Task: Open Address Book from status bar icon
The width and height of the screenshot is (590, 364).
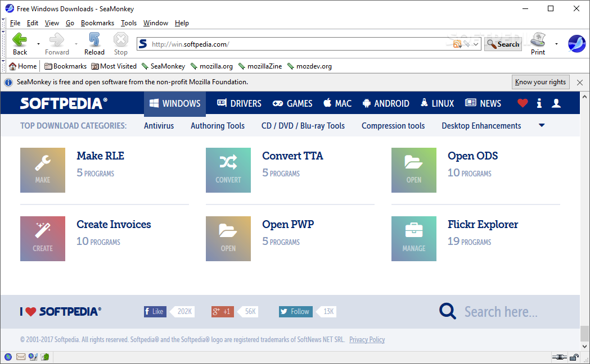Action: coord(45,357)
